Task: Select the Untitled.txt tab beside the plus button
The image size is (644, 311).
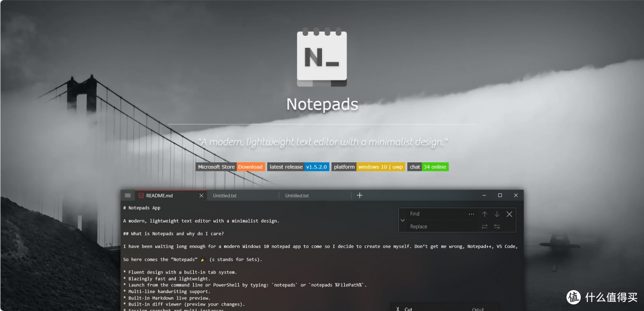Action: [x=315, y=196]
